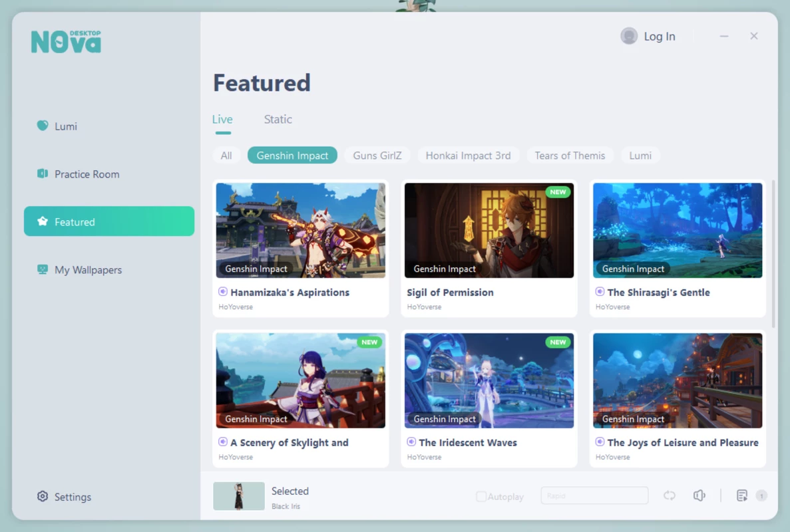790x532 pixels.
Task: Filter wallpapers by the Lumi chip
Action: tap(640, 156)
